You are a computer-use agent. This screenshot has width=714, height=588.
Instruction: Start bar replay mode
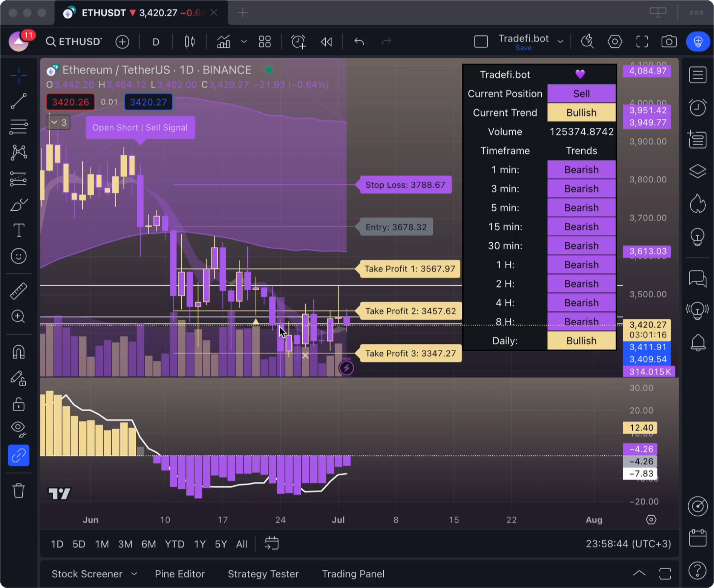(x=326, y=41)
